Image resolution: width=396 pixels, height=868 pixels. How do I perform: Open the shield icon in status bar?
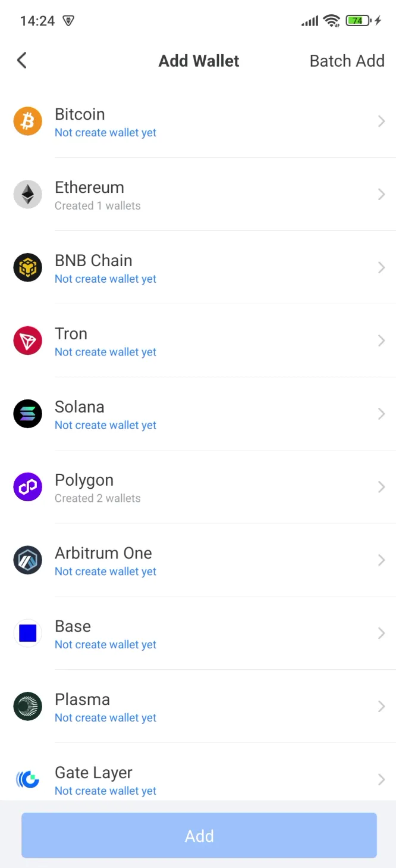(x=67, y=20)
